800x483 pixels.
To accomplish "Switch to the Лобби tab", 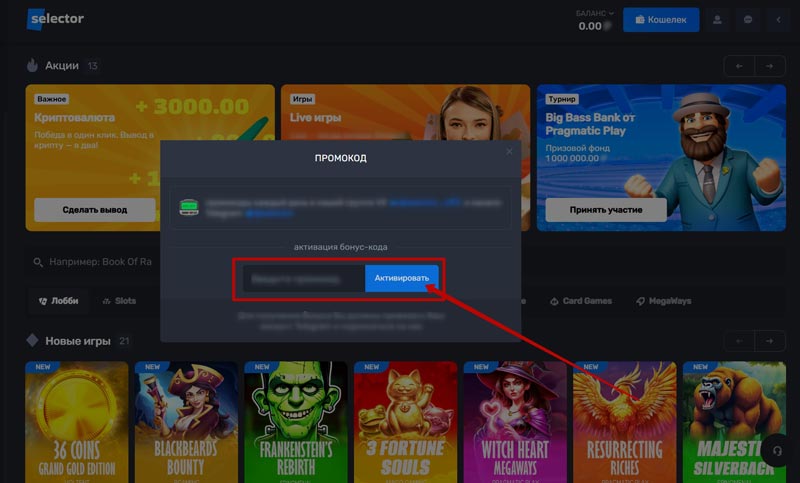I will coord(58,300).
